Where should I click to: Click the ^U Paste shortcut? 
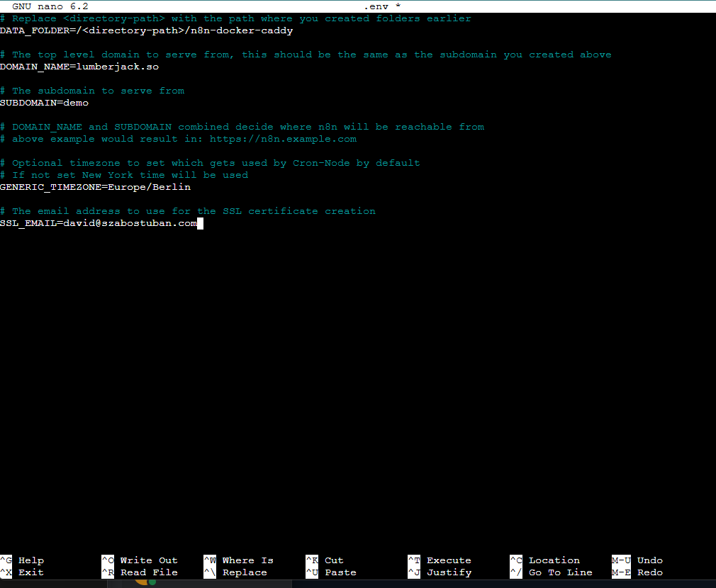coord(331,572)
